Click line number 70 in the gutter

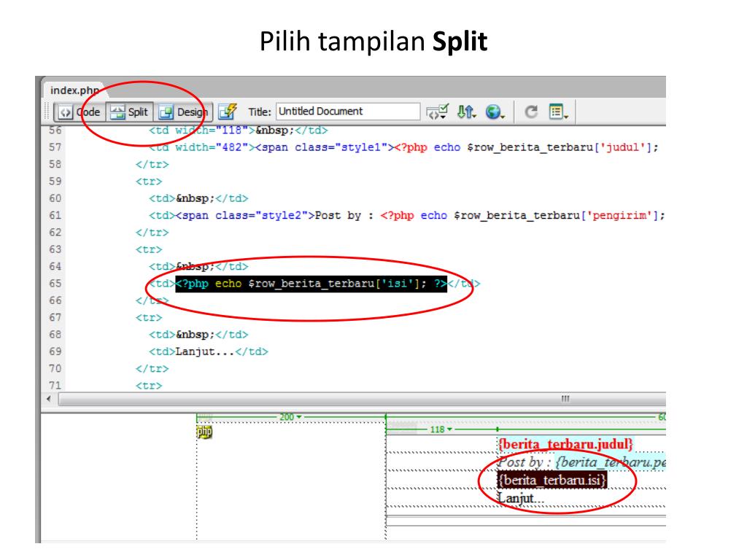55,368
